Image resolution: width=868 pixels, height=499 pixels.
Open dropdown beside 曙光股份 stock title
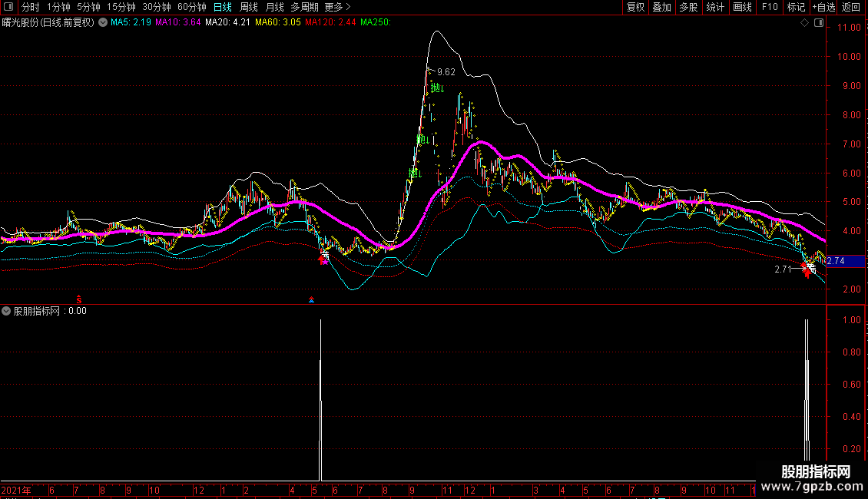[x=103, y=23]
